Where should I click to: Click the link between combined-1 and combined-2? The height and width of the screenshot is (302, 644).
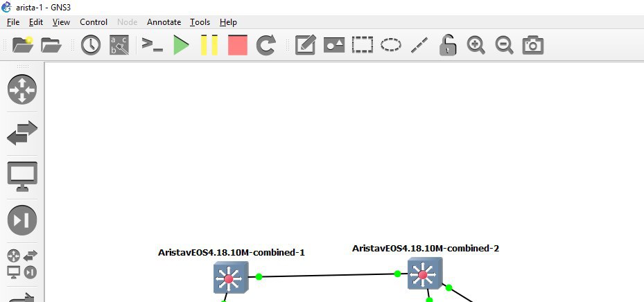pos(329,275)
